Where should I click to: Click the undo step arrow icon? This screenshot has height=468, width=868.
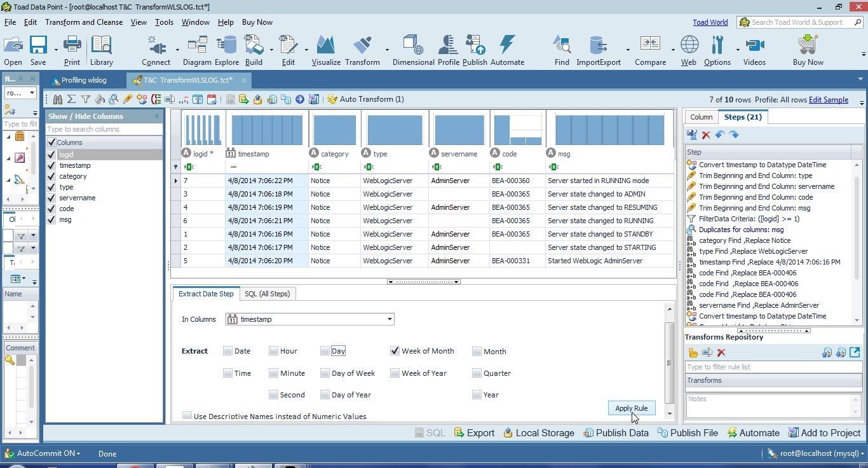click(x=720, y=134)
